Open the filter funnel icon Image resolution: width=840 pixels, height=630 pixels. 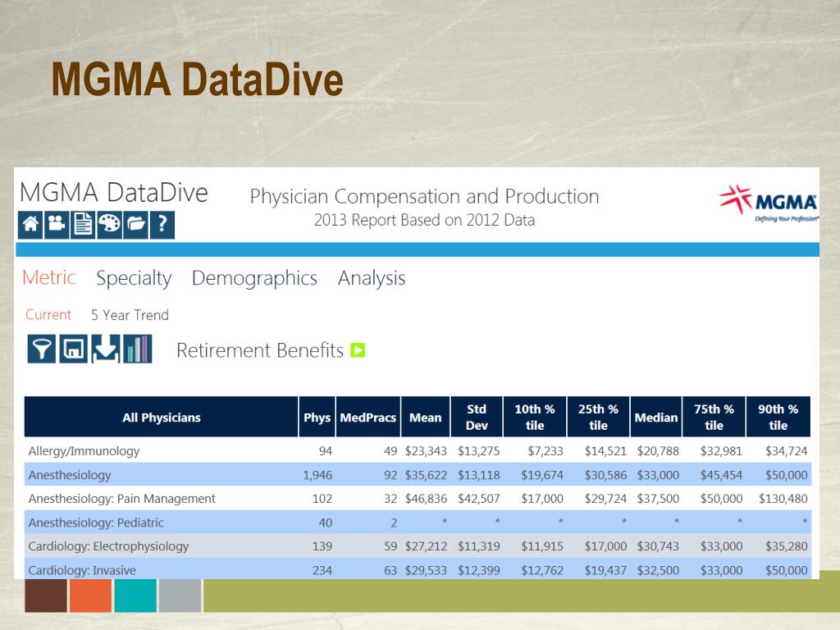(x=41, y=349)
